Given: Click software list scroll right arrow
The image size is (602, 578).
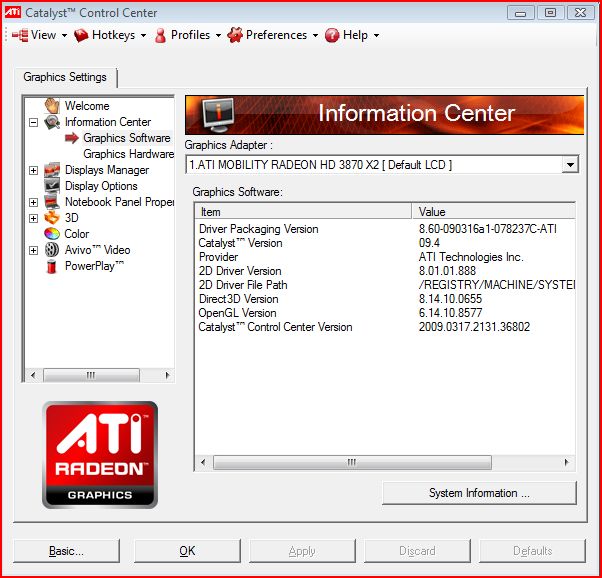Looking at the screenshot, I should click(566, 462).
